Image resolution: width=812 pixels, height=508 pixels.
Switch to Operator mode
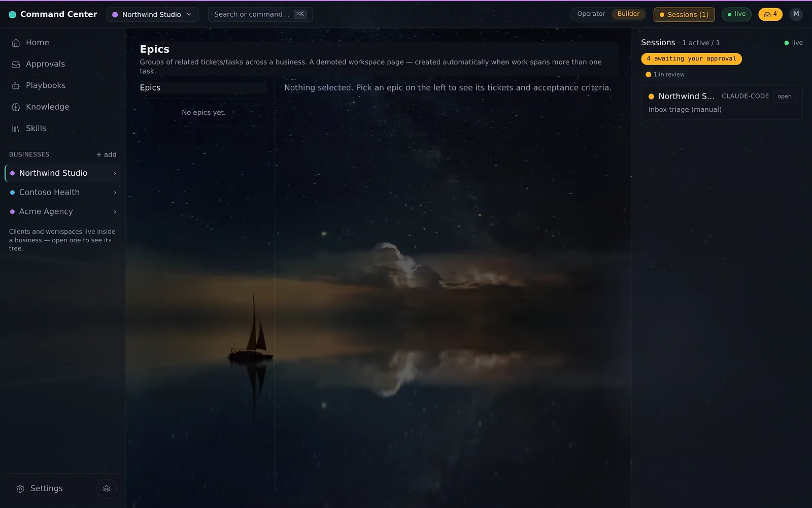point(591,14)
